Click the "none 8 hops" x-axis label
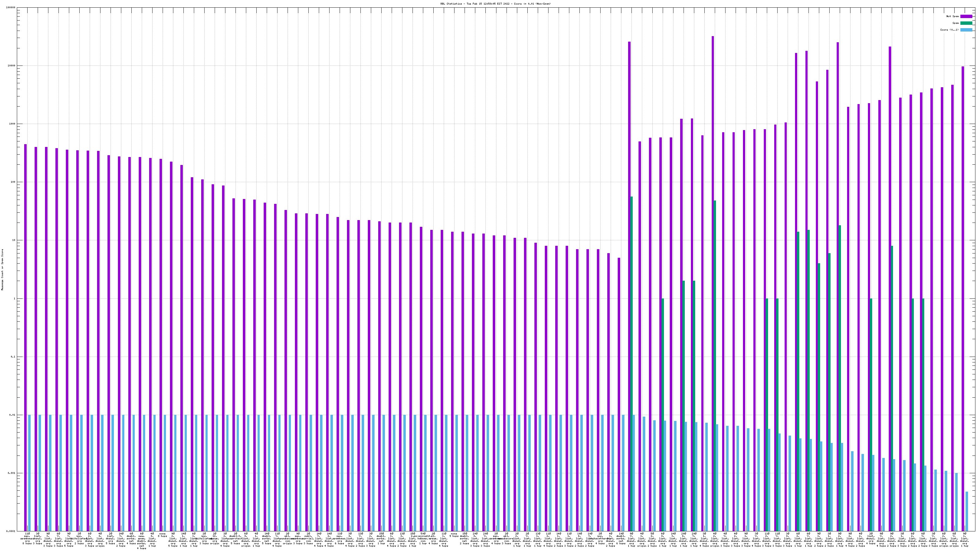Image resolution: width=980 pixels, height=551 pixels. [x=162, y=535]
